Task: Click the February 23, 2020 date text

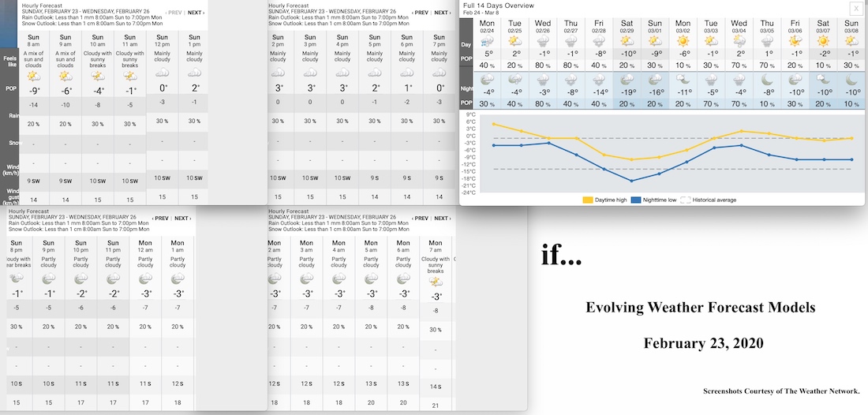Action: [703, 343]
